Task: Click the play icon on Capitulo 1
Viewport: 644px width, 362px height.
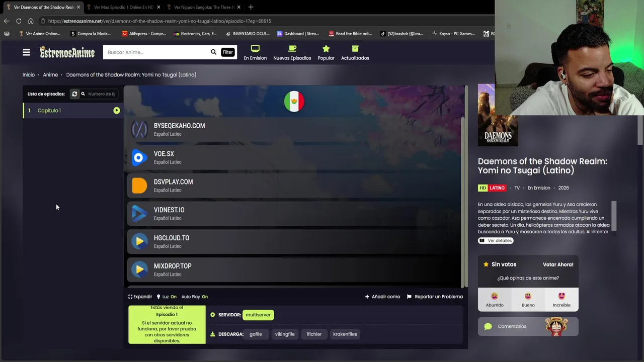Action: (117, 111)
